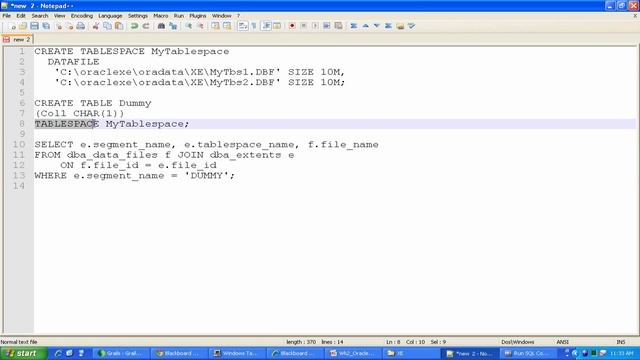This screenshot has height=360, width=640.
Task: Click the Replace toolbar icon
Action: [x=173, y=26]
